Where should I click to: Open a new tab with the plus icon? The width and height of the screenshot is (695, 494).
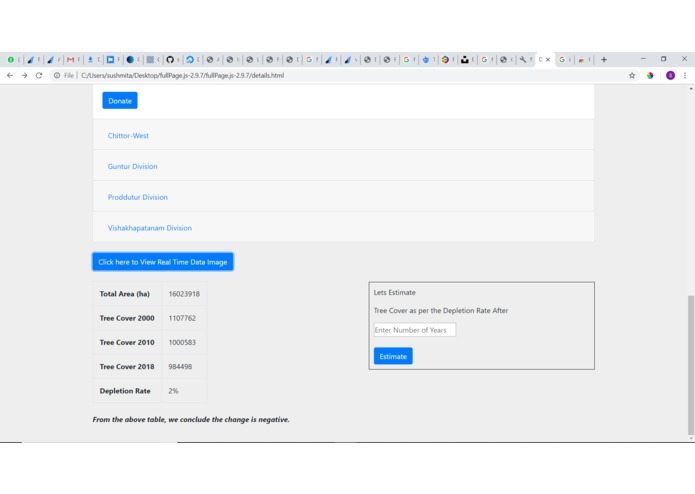tap(604, 59)
